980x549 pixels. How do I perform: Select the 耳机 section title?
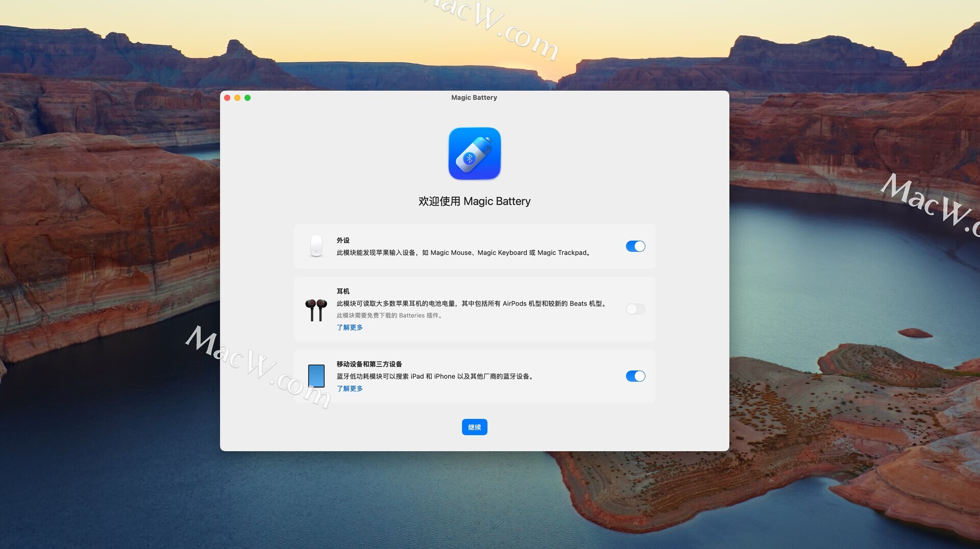343,291
